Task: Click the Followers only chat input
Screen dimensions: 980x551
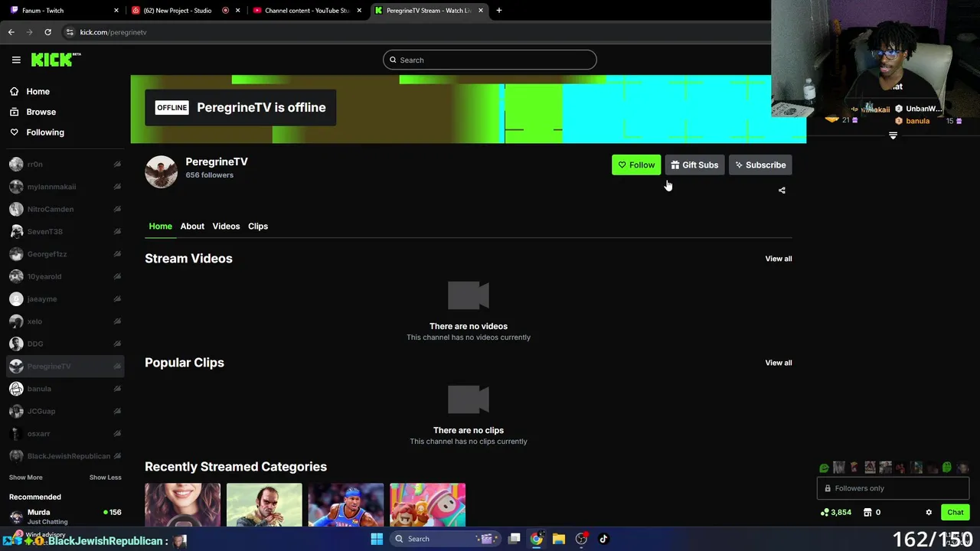Action: 893,488
